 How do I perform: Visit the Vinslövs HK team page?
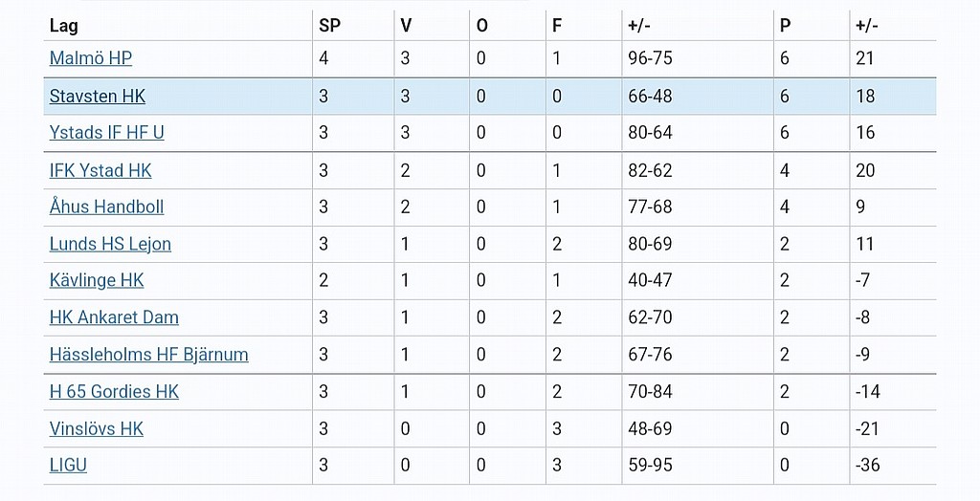click(x=97, y=428)
